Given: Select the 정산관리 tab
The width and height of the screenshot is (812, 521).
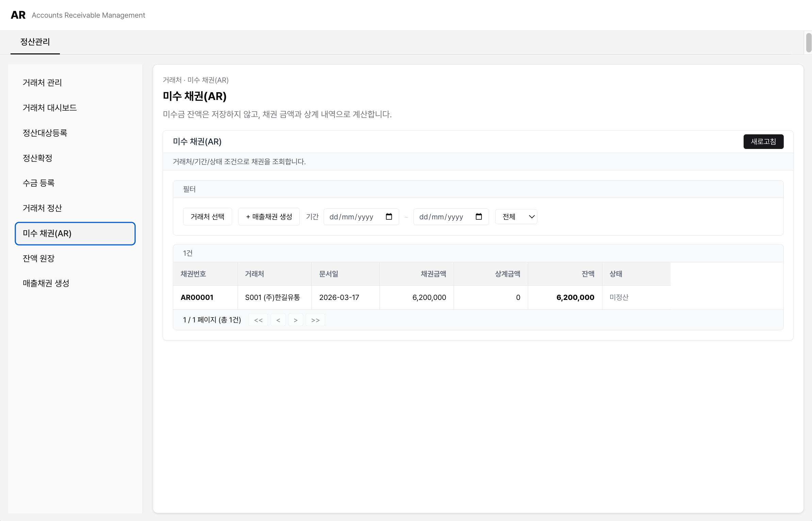Looking at the screenshot, I should coord(35,42).
